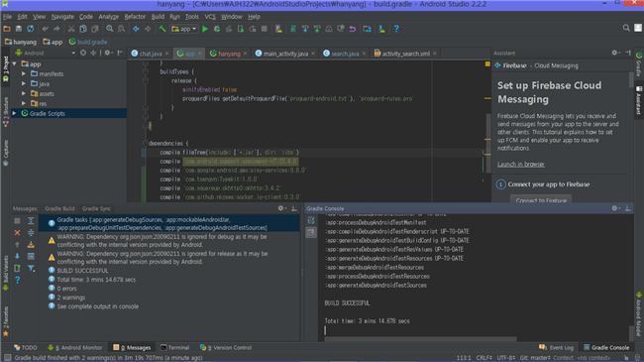Switch to the Gradle Sync tab
Viewport: 644px width, 362px height.
tap(96, 208)
